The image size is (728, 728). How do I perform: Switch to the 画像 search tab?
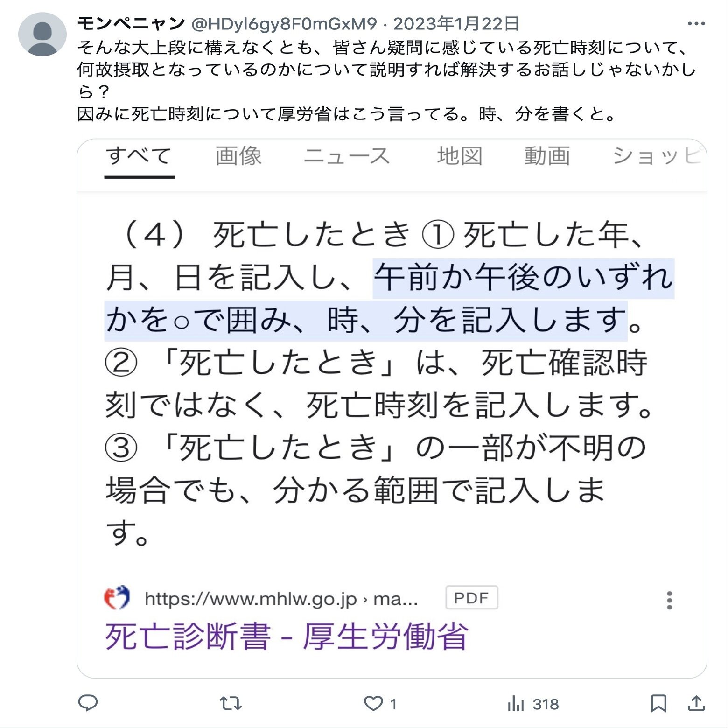(238, 156)
